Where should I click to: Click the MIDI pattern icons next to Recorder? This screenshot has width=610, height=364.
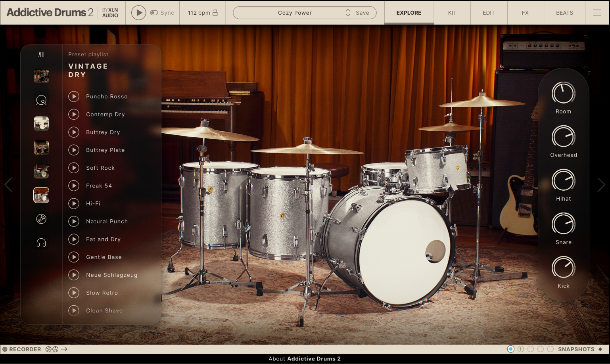click(x=52, y=349)
